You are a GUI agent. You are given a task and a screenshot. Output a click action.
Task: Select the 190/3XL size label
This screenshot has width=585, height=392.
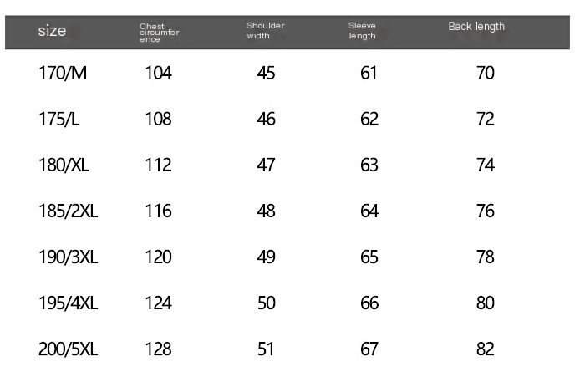(x=69, y=257)
